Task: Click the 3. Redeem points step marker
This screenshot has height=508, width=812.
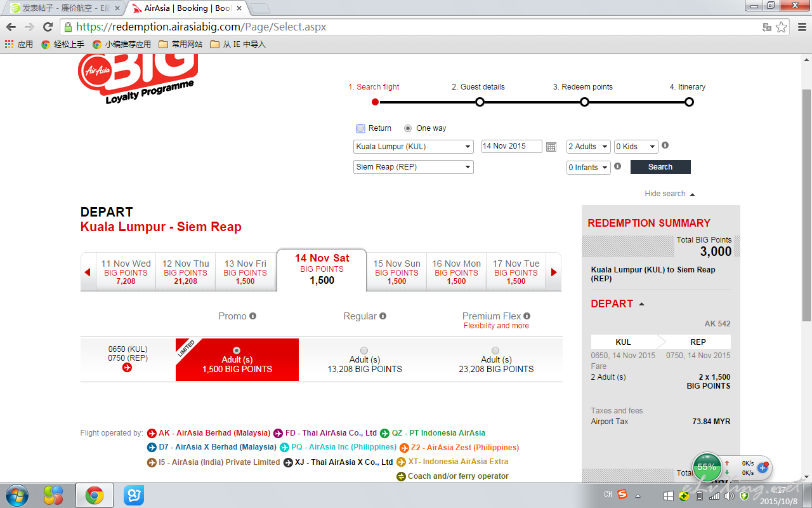Action: coord(584,102)
